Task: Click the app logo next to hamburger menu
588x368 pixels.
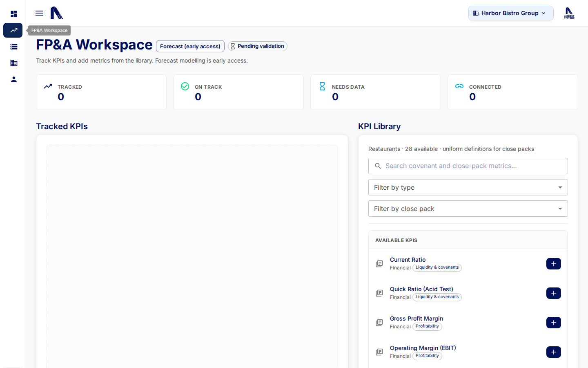Action: [57, 13]
